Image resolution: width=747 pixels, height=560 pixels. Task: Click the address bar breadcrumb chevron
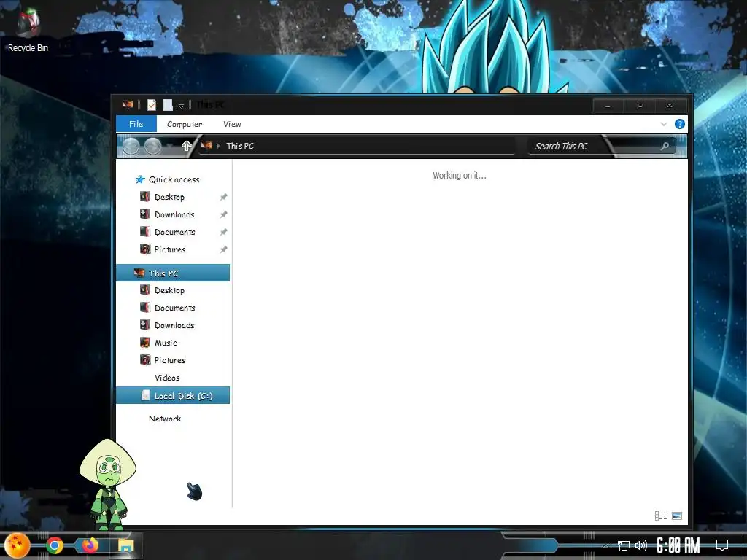click(x=219, y=146)
